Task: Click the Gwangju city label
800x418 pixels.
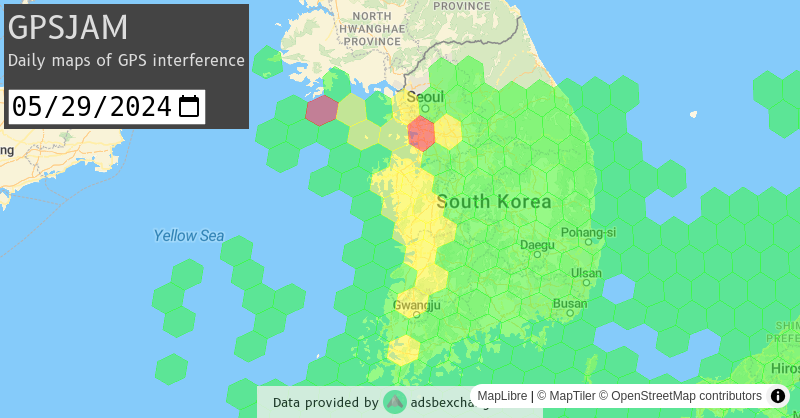Action: 416,305
